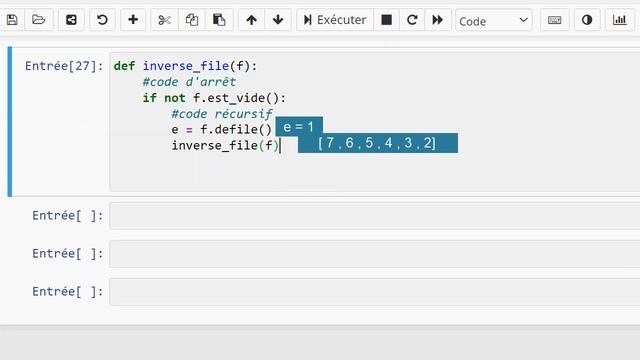
Task: Open a file with the folder icon
Action: point(39,20)
